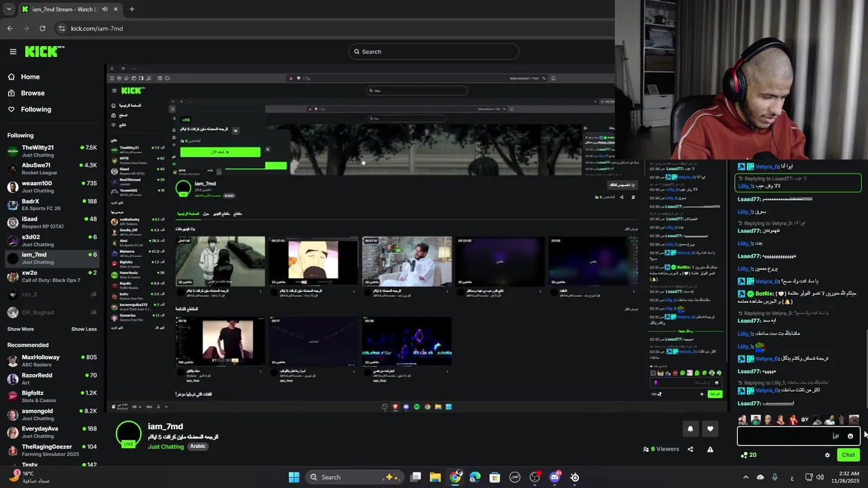Click the Arabic language tag
Image resolution: width=868 pixels, height=488 pixels.
[197, 447]
